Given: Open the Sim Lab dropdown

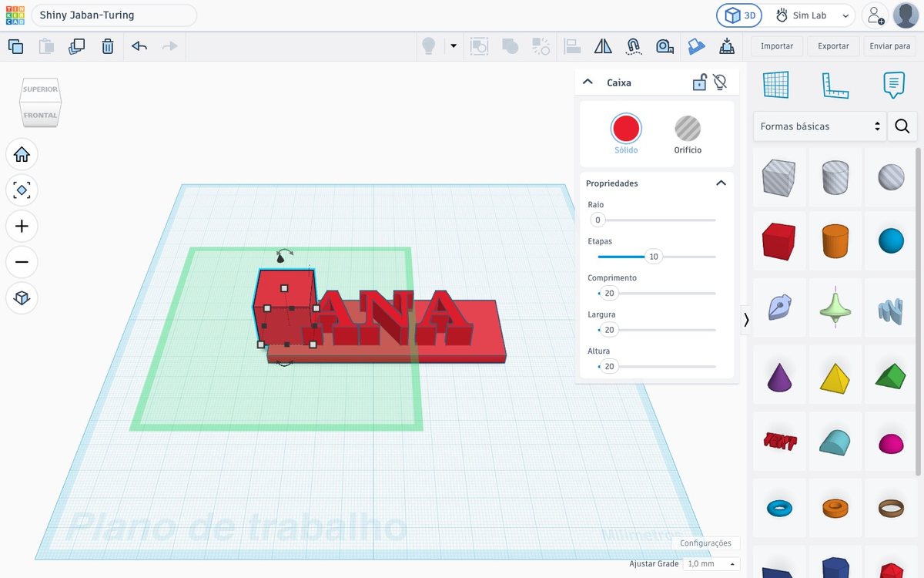Looking at the screenshot, I should (x=814, y=15).
